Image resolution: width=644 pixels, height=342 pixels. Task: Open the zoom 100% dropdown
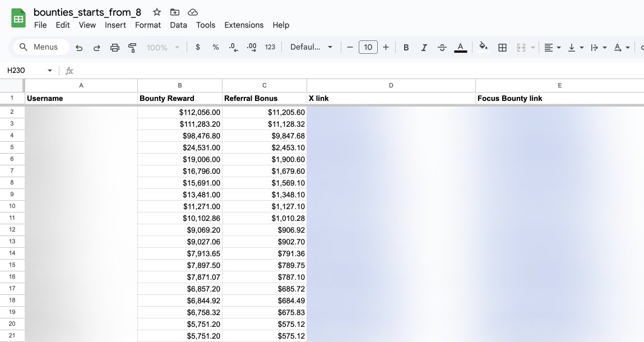tap(163, 48)
